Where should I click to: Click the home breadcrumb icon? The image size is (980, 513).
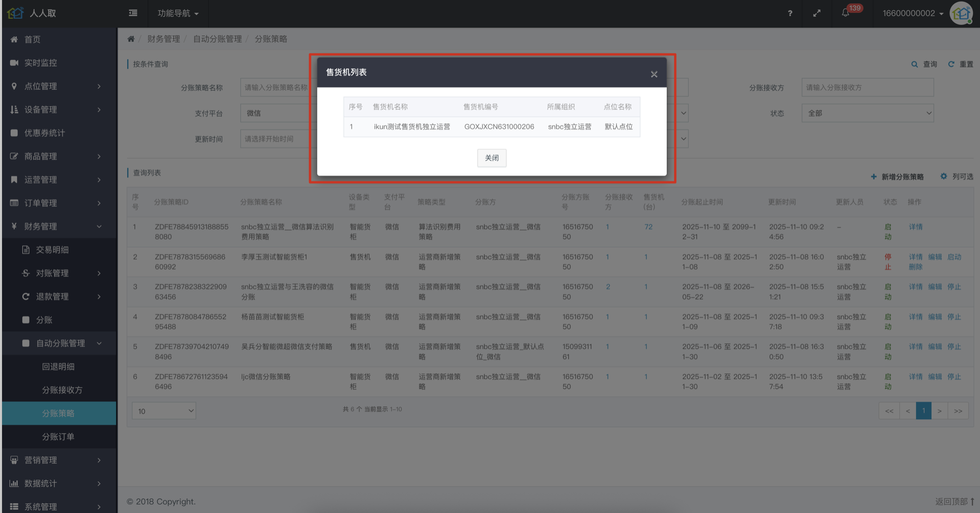(x=131, y=39)
